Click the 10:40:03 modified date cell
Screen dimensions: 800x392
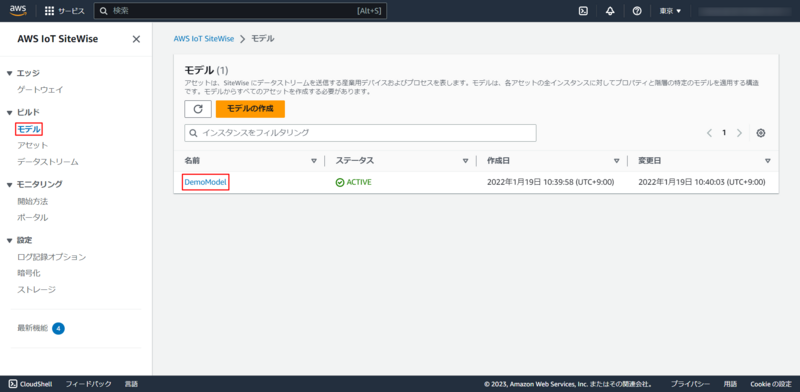[702, 182]
